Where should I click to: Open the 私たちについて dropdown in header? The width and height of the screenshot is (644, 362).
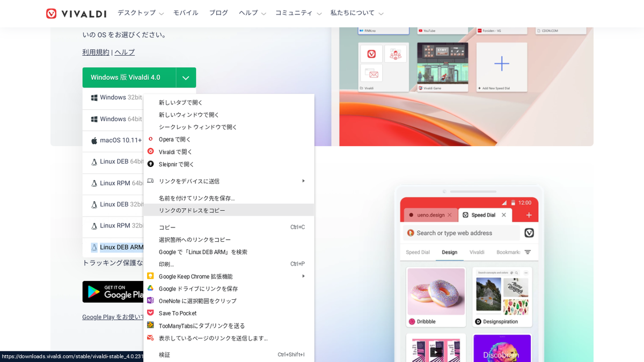[x=357, y=13]
